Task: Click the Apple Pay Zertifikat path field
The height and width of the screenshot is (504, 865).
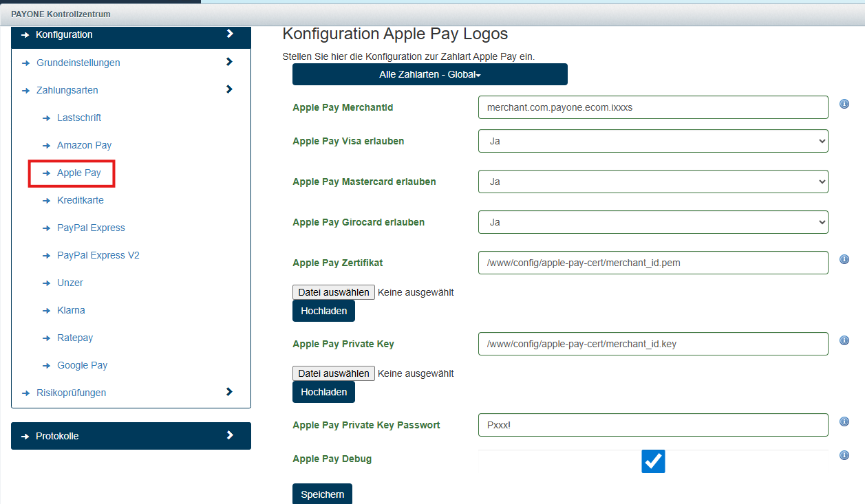Action: (653, 263)
